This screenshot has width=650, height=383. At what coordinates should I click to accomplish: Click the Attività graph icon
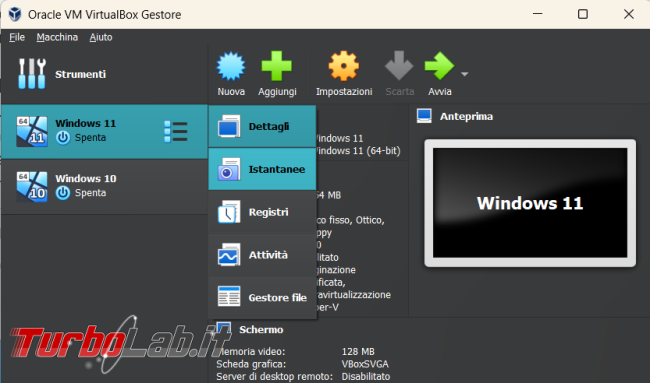[x=229, y=255]
